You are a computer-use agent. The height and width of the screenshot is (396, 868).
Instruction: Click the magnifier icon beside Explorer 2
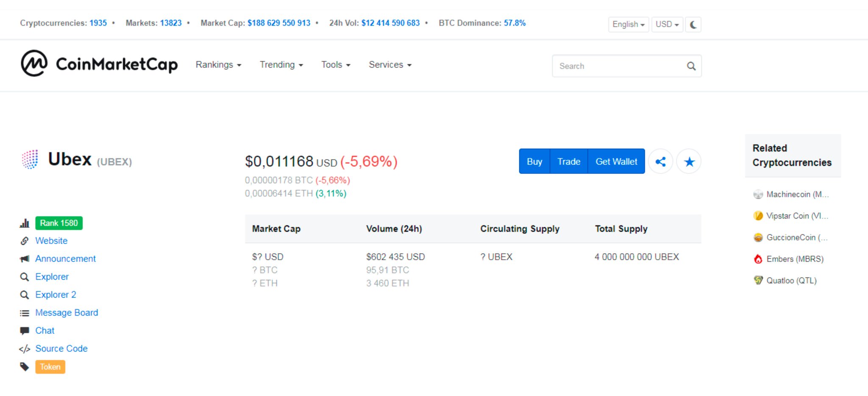tap(25, 295)
